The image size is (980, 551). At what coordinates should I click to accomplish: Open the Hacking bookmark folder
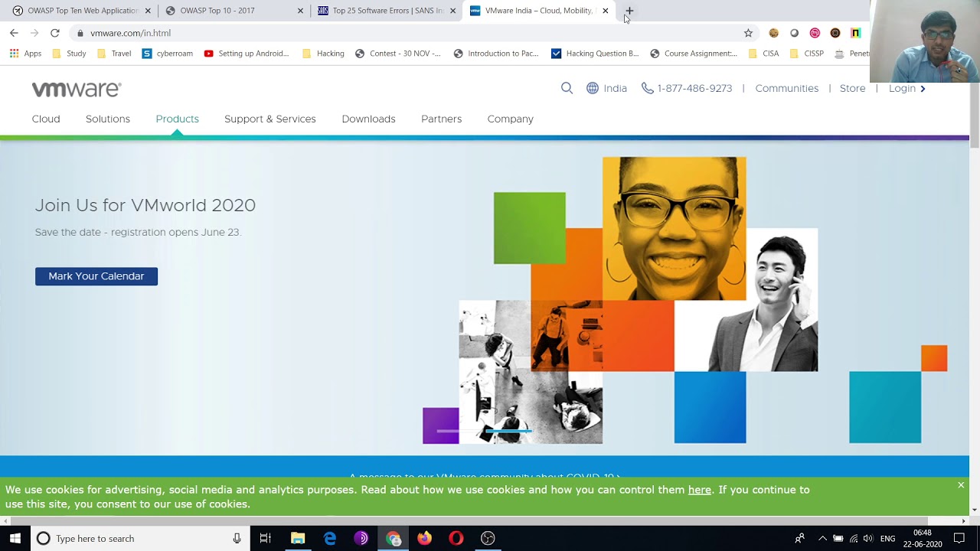tap(323, 54)
